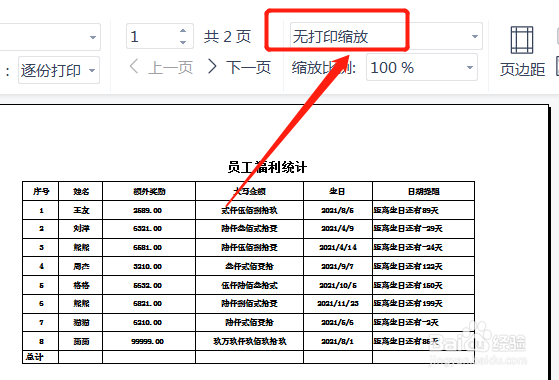Click the cell 2021/4/9
This screenshot has height=380, width=559.
point(338,228)
